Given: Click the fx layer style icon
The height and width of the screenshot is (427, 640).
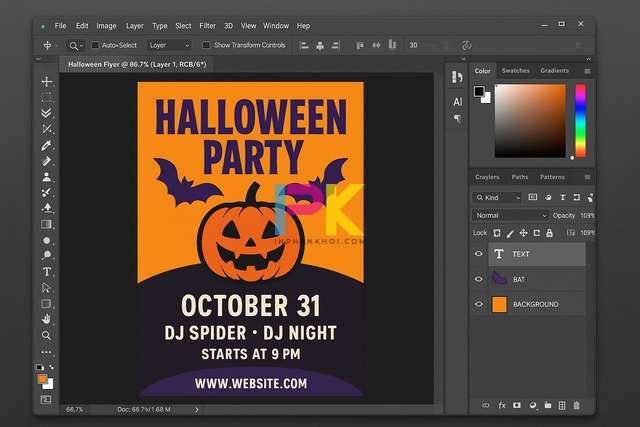Looking at the screenshot, I should (501, 406).
